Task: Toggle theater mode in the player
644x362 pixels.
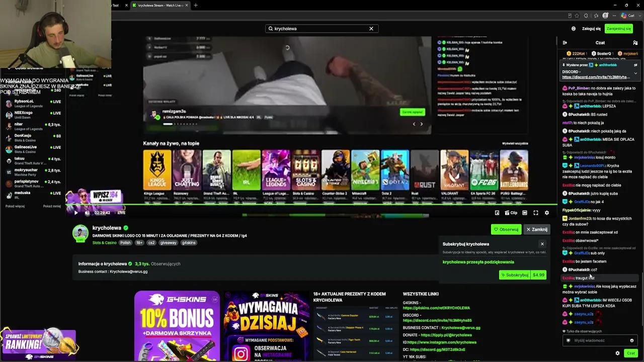Action: coord(525,213)
